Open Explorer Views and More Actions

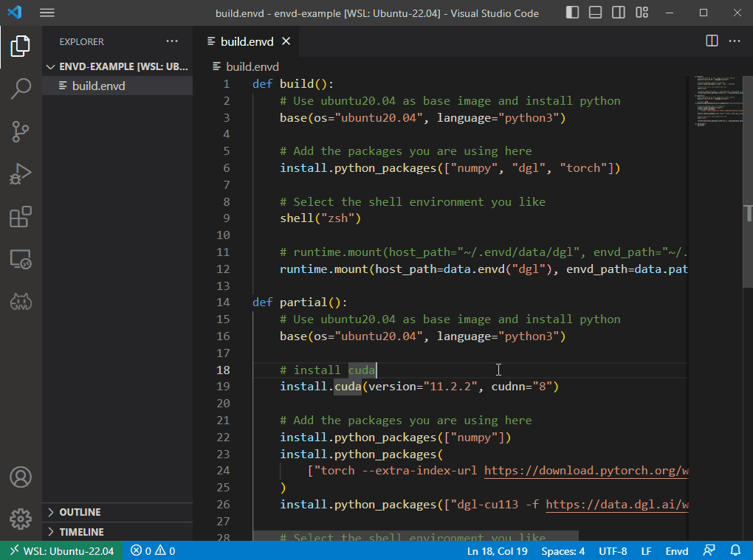coord(172,41)
